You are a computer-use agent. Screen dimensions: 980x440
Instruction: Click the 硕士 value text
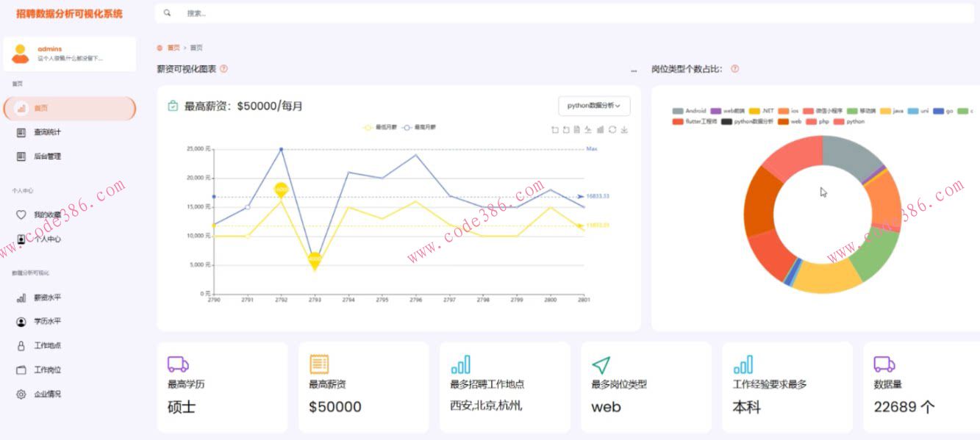pyautogui.click(x=182, y=407)
